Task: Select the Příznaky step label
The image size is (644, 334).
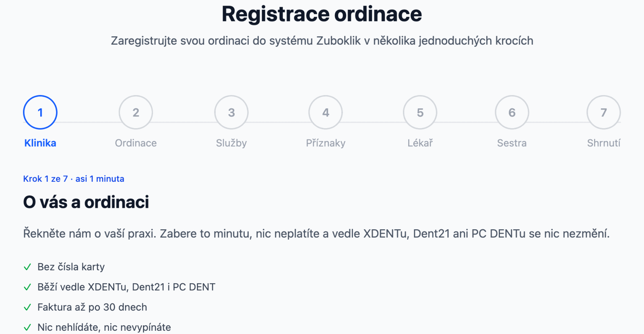Action: point(326,143)
